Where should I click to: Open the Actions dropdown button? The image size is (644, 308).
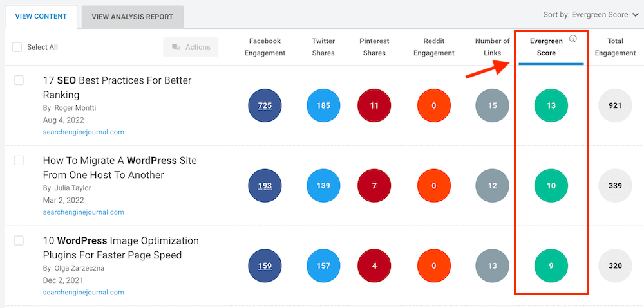(191, 47)
